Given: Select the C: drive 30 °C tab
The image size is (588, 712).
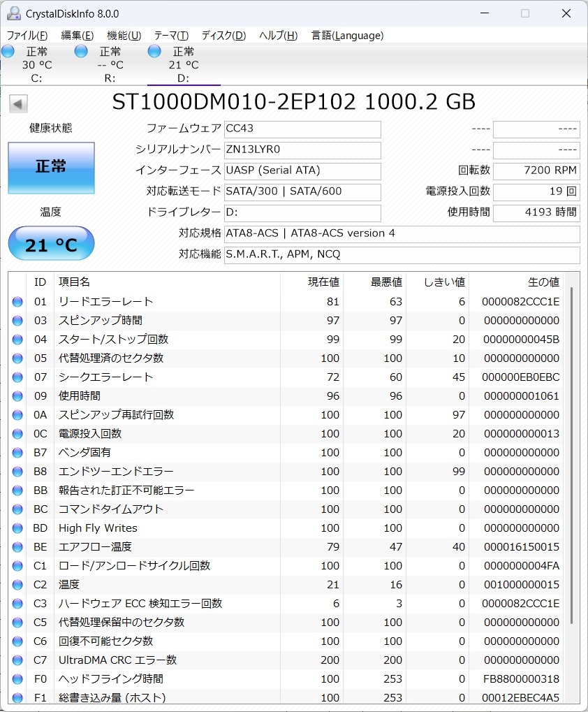Looking at the screenshot, I should (37, 64).
